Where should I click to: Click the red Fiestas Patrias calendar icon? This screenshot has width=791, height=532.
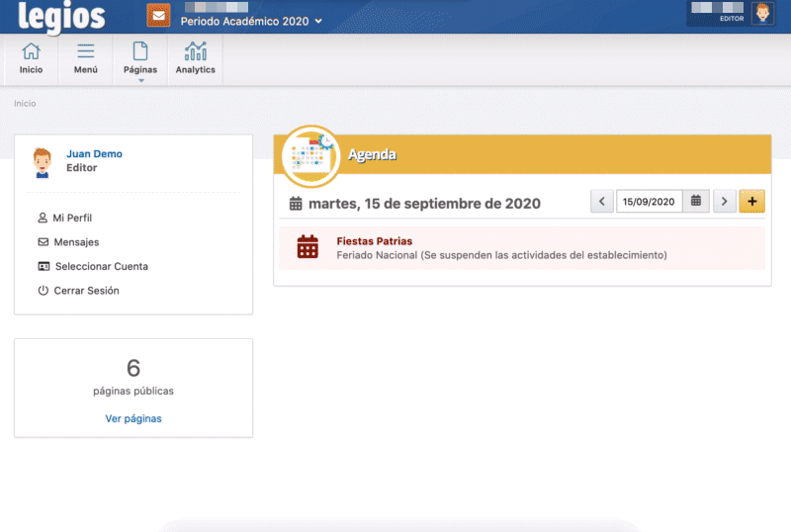pyautogui.click(x=308, y=247)
